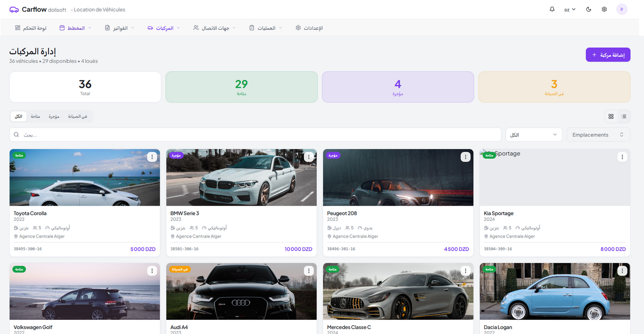
Task: Open the المركبات navigation menu
Action: [164, 28]
